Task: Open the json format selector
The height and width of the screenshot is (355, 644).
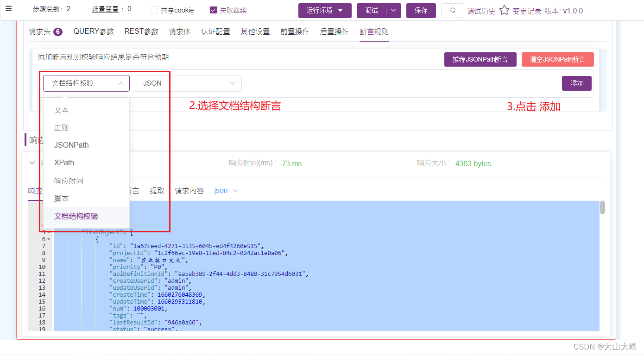Action: click(x=226, y=191)
